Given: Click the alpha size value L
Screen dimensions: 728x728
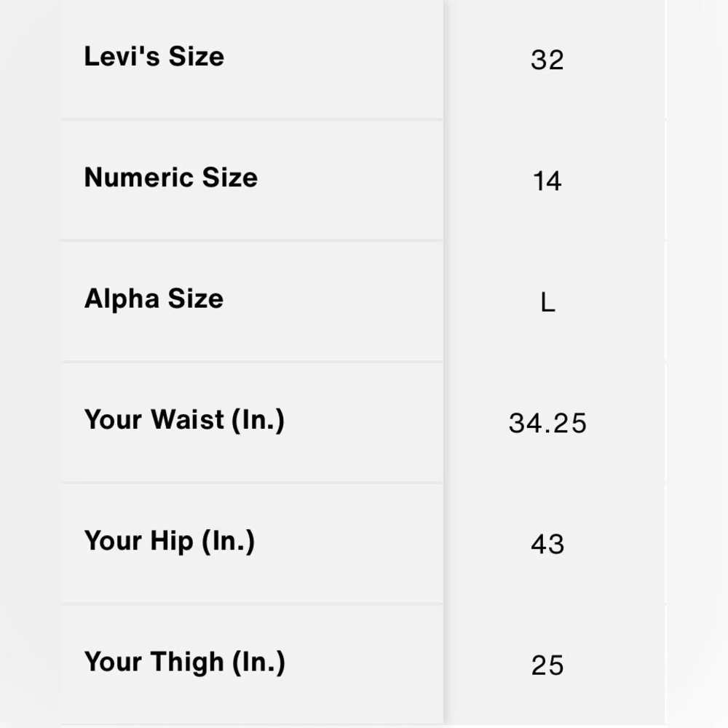Looking at the screenshot, I should (x=547, y=302).
